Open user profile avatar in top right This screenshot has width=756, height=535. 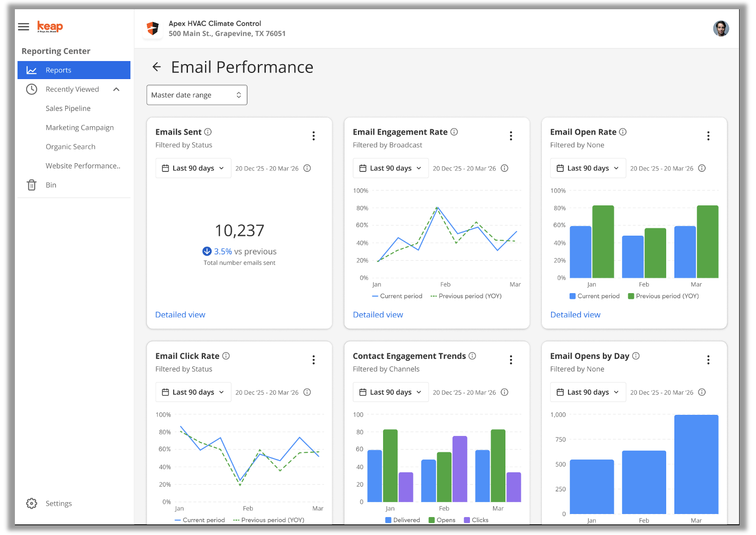(x=721, y=29)
